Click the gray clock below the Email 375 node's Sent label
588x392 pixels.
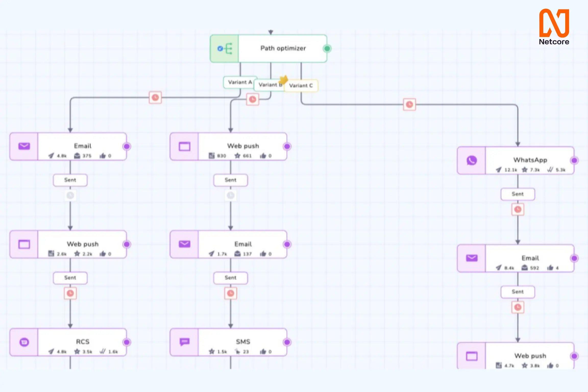coord(70,195)
